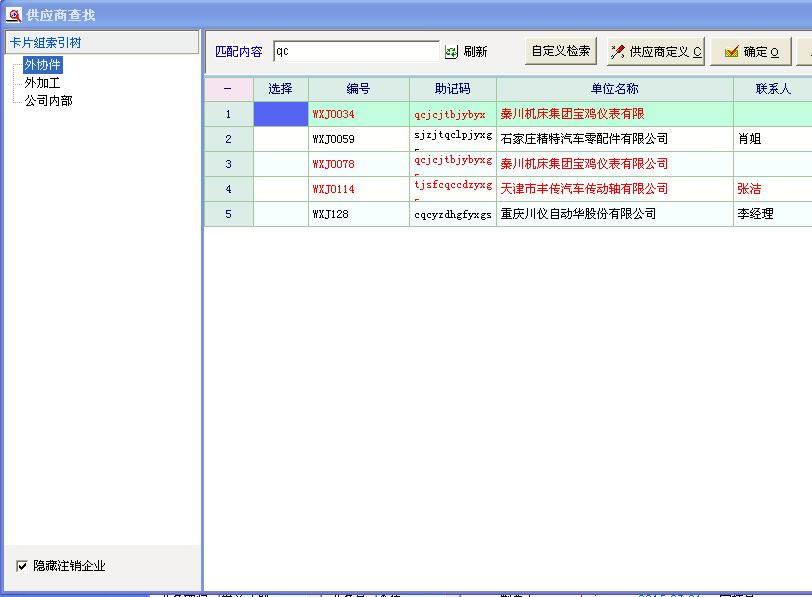
Task: Click the 刷新 refresh label
Action: point(475,52)
